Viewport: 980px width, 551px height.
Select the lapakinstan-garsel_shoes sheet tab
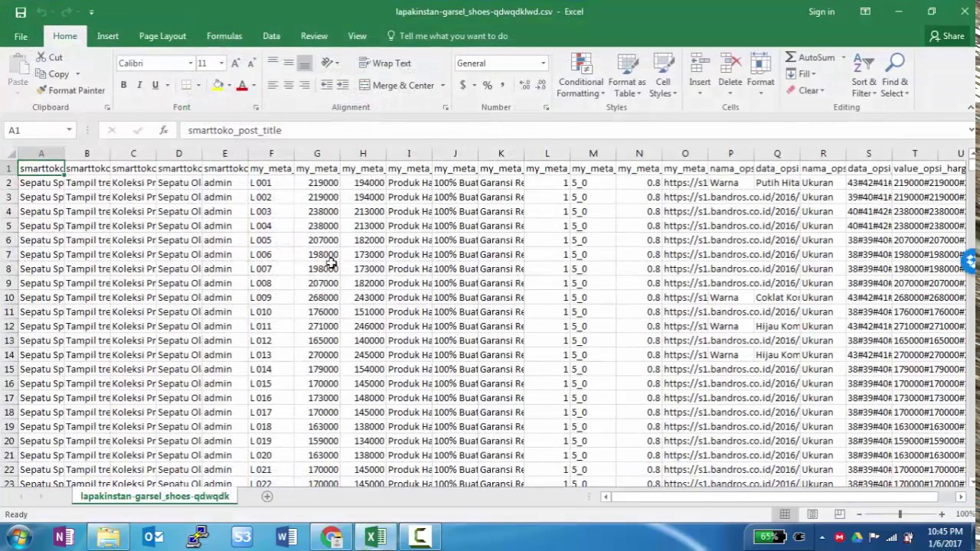tap(154, 496)
